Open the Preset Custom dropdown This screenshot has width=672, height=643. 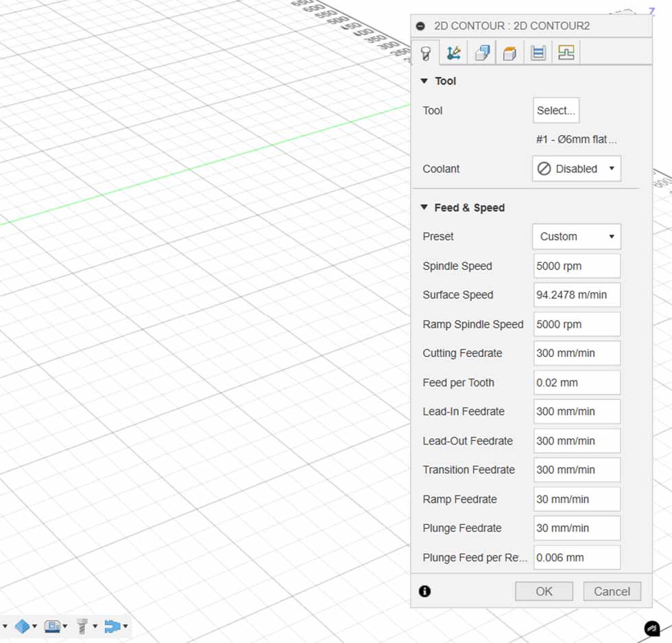pos(577,236)
